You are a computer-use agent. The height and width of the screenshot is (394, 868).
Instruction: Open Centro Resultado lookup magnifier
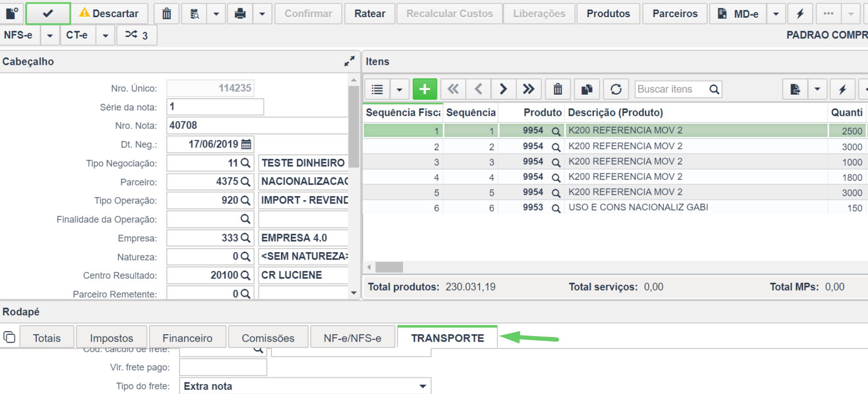point(245,275)
